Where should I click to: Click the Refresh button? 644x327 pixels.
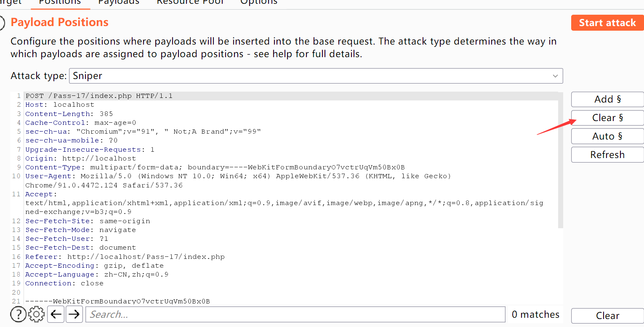tap(607, 155)
